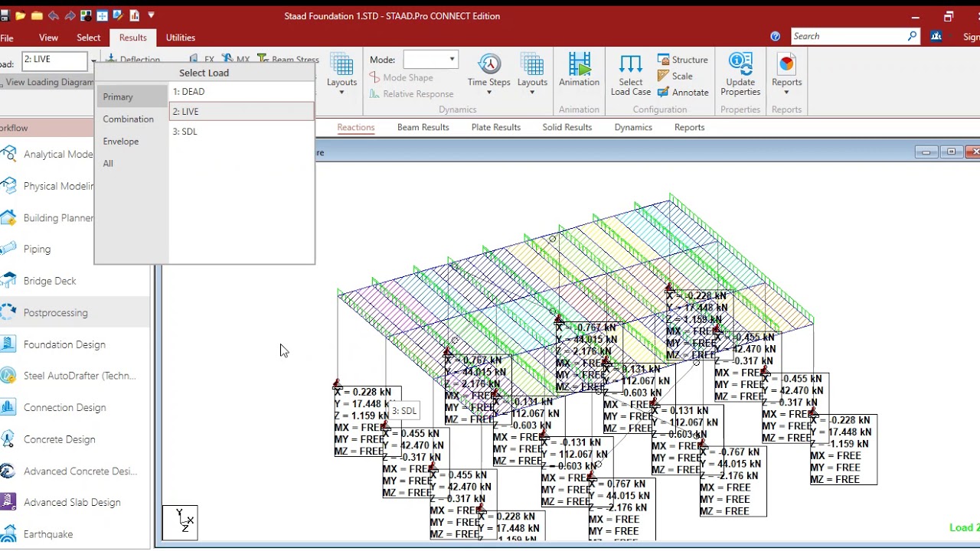This screenshot has height=551, width=980.
Task: Open the Layouts menu next to Mode
Action: click(341, 74)
